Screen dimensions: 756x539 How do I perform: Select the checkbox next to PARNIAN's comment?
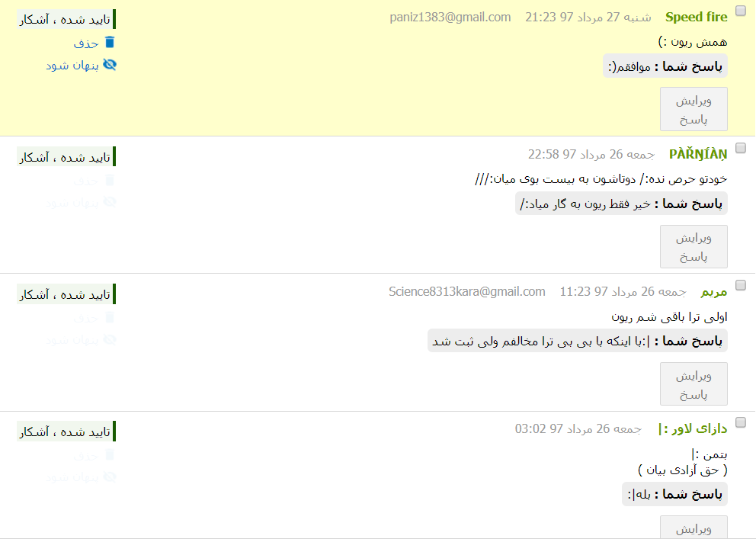pos(741,148)
